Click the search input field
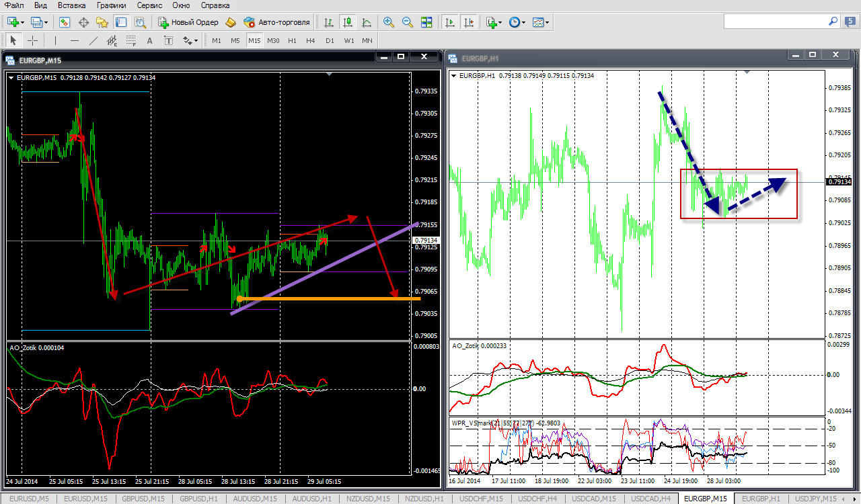The height and width of the screenshot is (504, 861). tap(775, 22)
